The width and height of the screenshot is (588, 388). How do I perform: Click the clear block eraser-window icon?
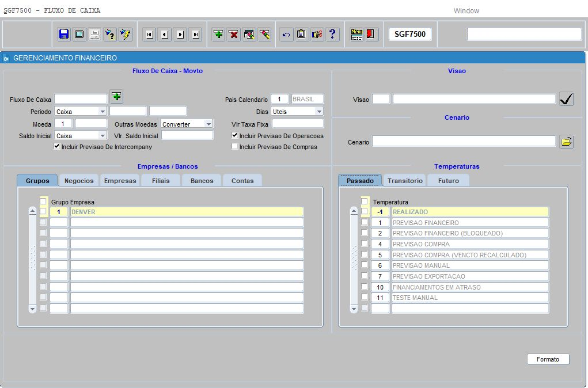249,34
